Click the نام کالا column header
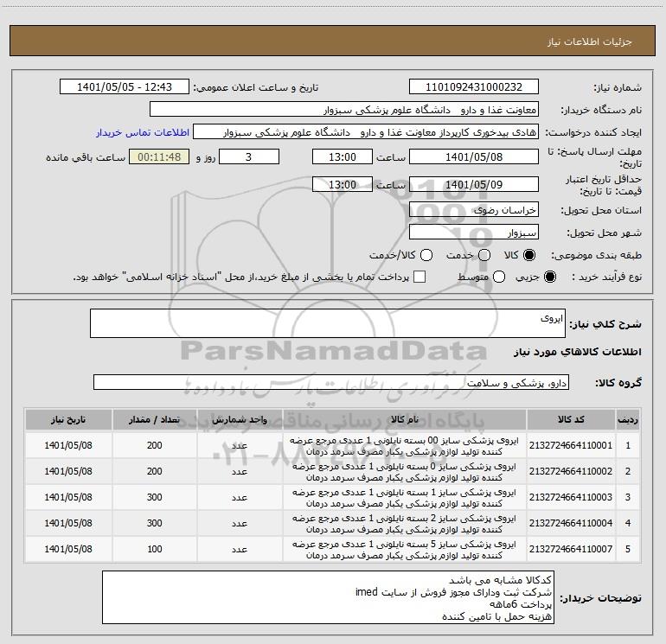This screenshot has height=644, width=666. [405, 420]
